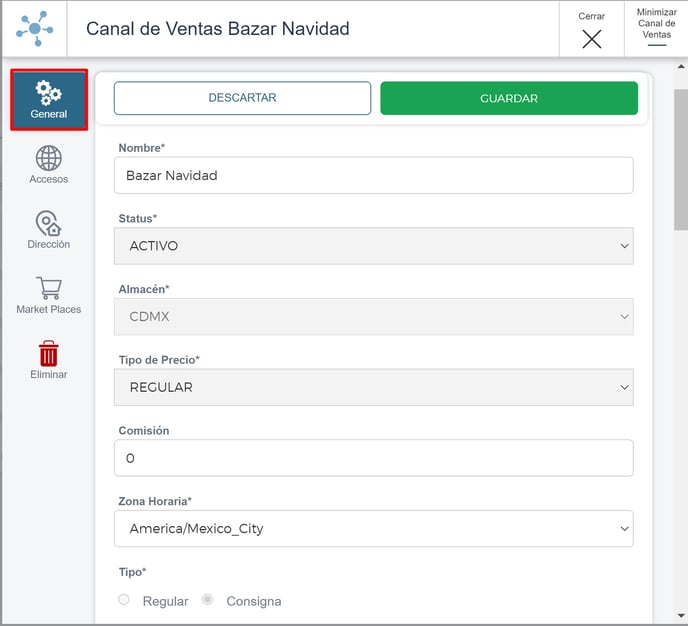The height and width of the screenshot is (626, 688).
Task: Click the scrollbar down arrow
Action: coord(681,615)
